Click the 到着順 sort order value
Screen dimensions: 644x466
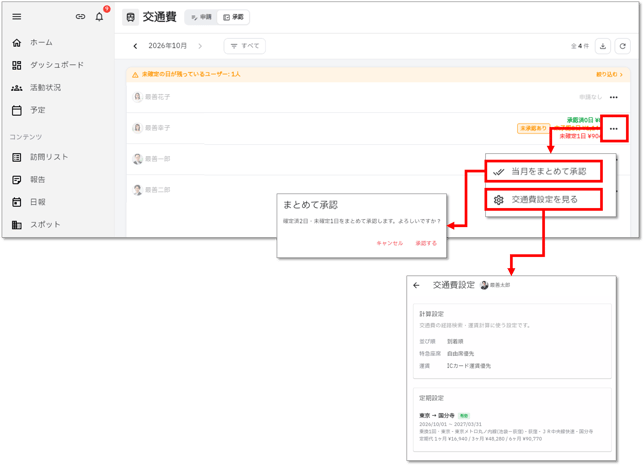coord(455,341)
